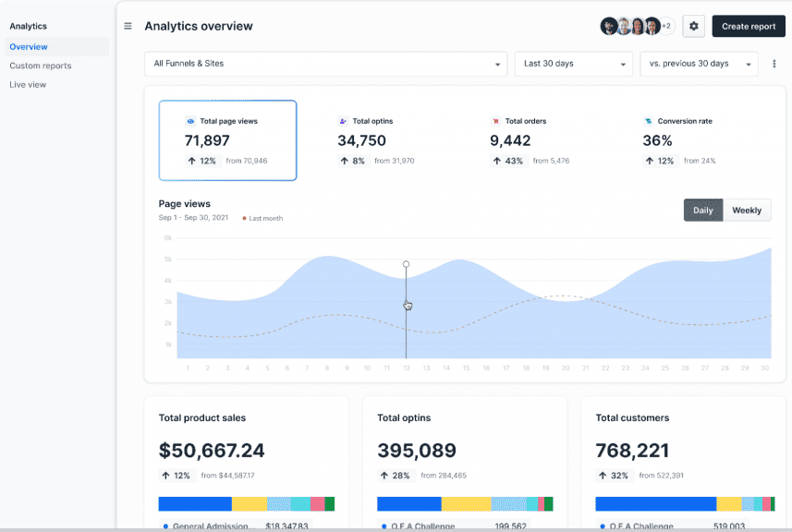Click the General Admission legend row
This screenshot has height=532, width=792.
(236, 526)
